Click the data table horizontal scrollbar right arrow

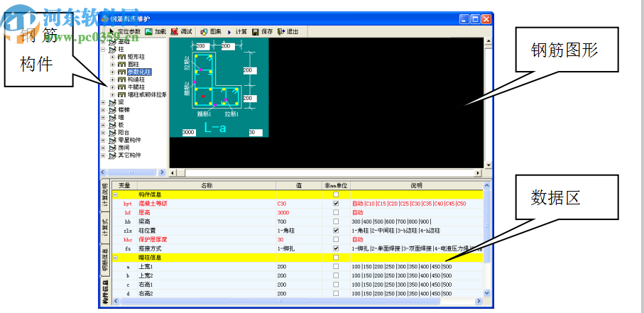(479, 301)
